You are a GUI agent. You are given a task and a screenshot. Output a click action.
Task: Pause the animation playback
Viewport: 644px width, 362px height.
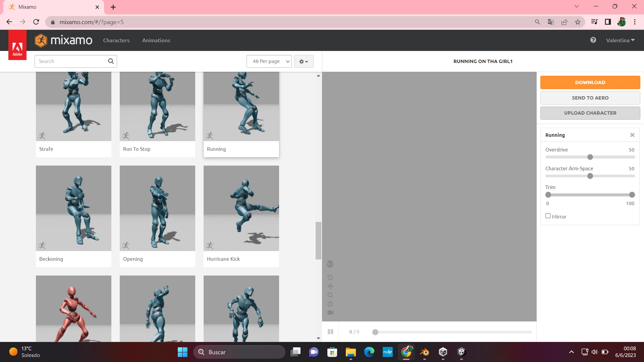pyautogui.click(x=330, y=331)
